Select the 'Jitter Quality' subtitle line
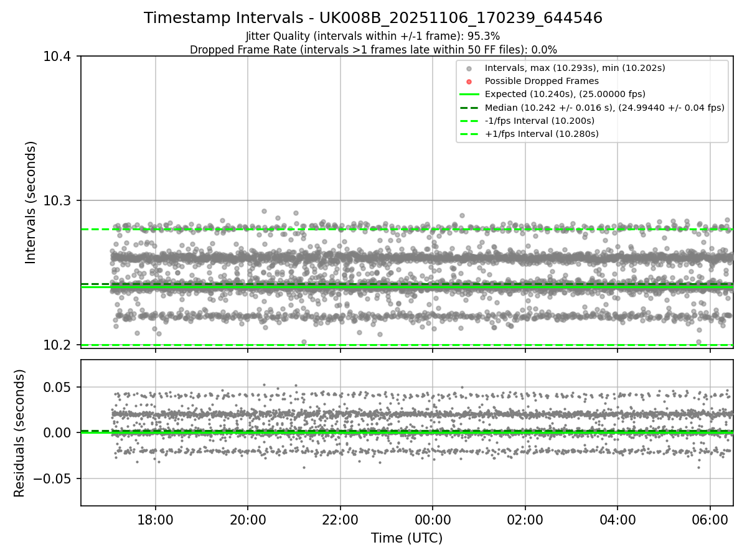Screen dimensions: 747x560 373,36
